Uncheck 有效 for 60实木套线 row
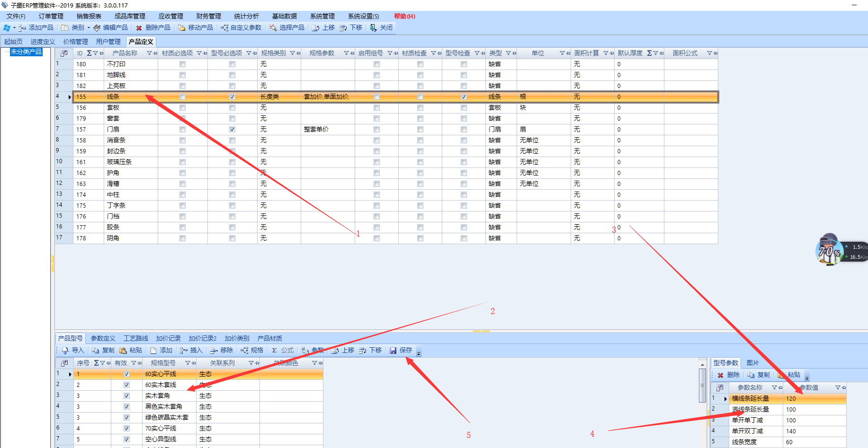868x448 pixels. pyautogui.click(x=126, y=385)
